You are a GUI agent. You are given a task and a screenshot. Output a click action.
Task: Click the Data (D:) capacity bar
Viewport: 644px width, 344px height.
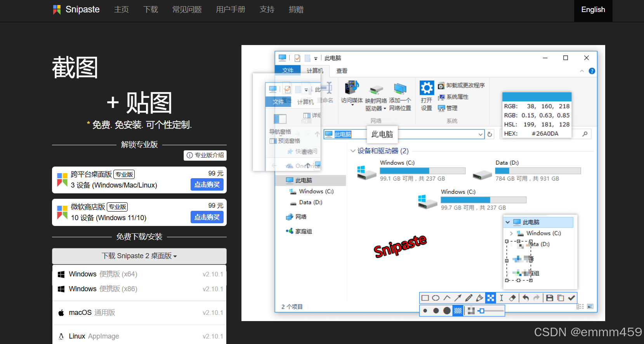(538, 171)
